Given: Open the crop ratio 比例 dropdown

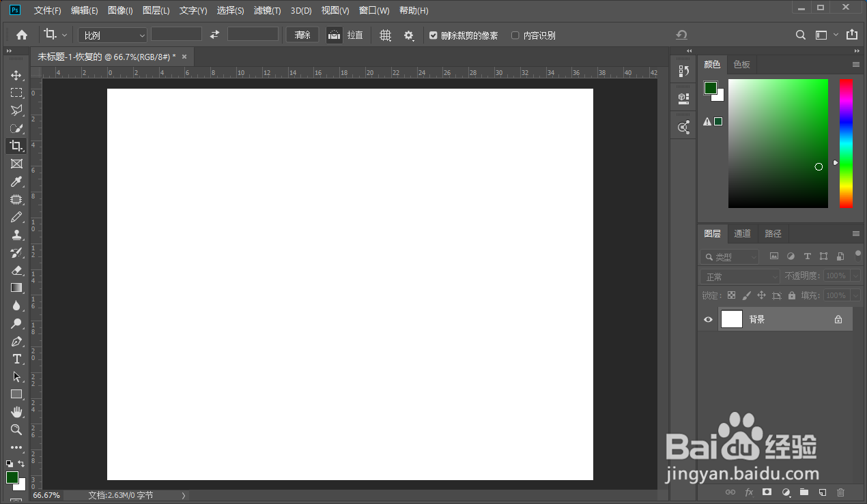Looking at the screenshot, I should 112,35.
